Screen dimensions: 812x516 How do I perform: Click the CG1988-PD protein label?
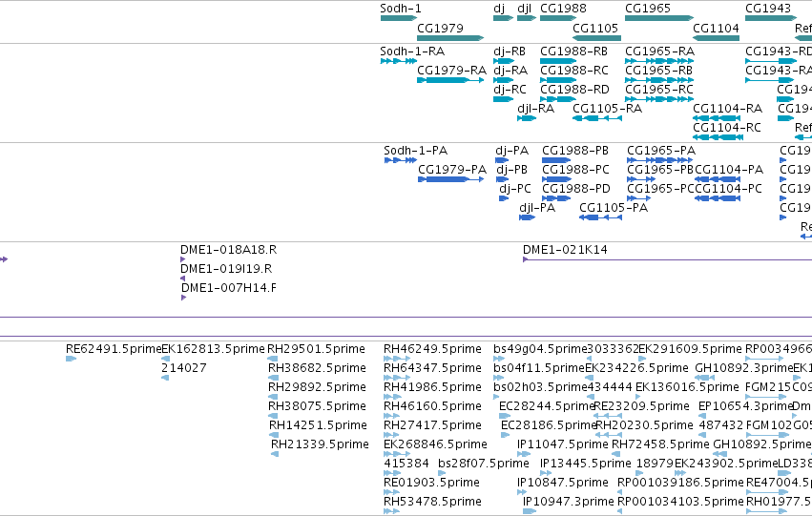576,189
